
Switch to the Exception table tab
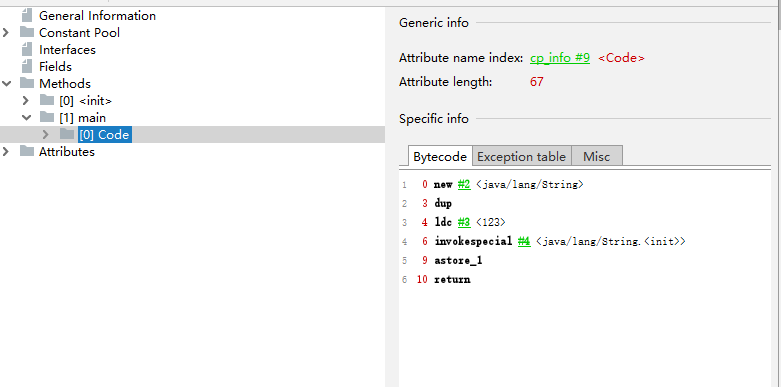pyautogui.click(x=521, y=156)
